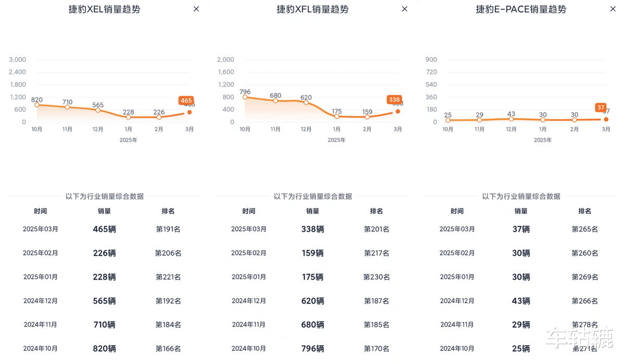The height and width of the screenshot is (364, 625).
Task: Click rank 第187名 in XFL table
Action: pos(377,301)
